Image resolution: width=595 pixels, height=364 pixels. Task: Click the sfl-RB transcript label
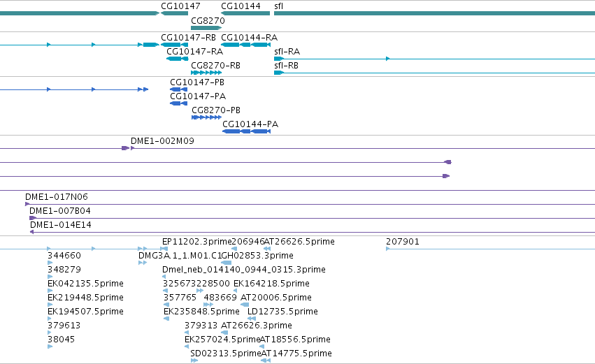(286, 65)
